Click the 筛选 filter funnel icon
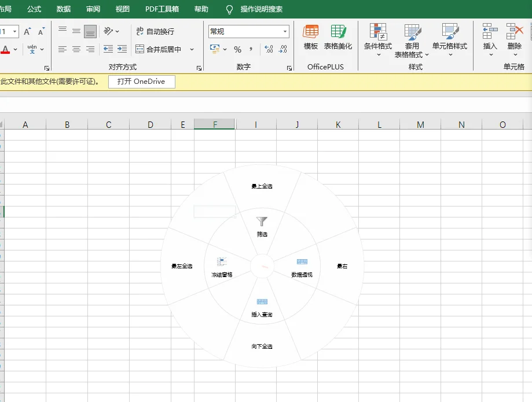Image resolution: width=532 pixels, height=402 pixels. pyautogui.click(x=262, y=222)
